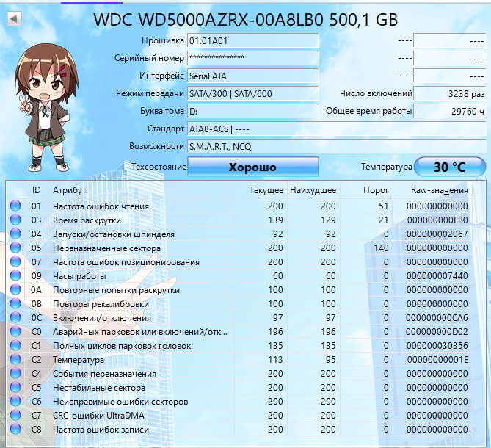491x448 pixels.
Task: Click status orb for attribute 03
Action: click(x=15, y=220)
